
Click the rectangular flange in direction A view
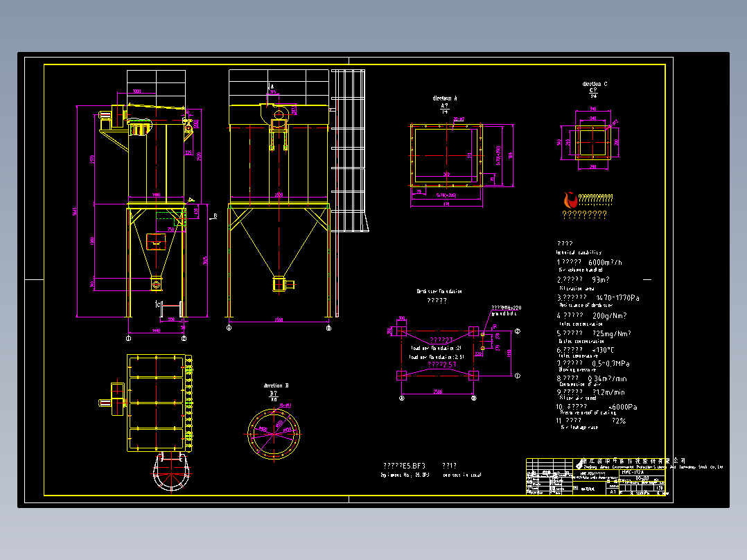(446, 155)
